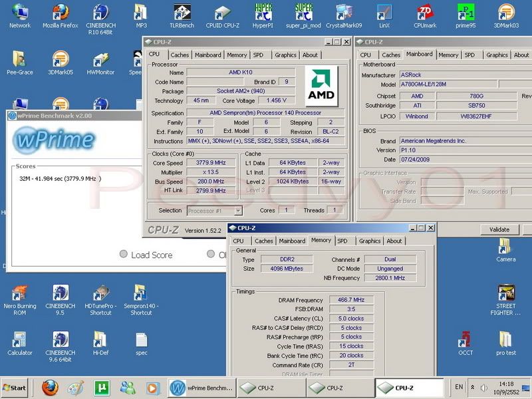Open the spec text file icon
This screenshot has height=399, width=532.
click(141, 343)
